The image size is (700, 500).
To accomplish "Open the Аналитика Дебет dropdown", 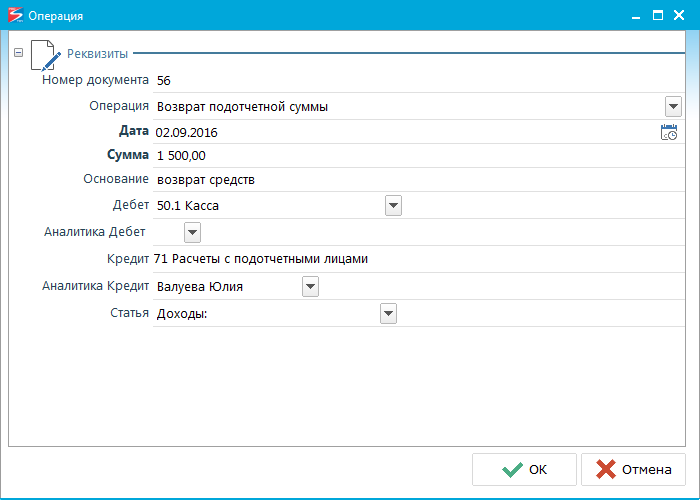I will (x=192, y=232).
